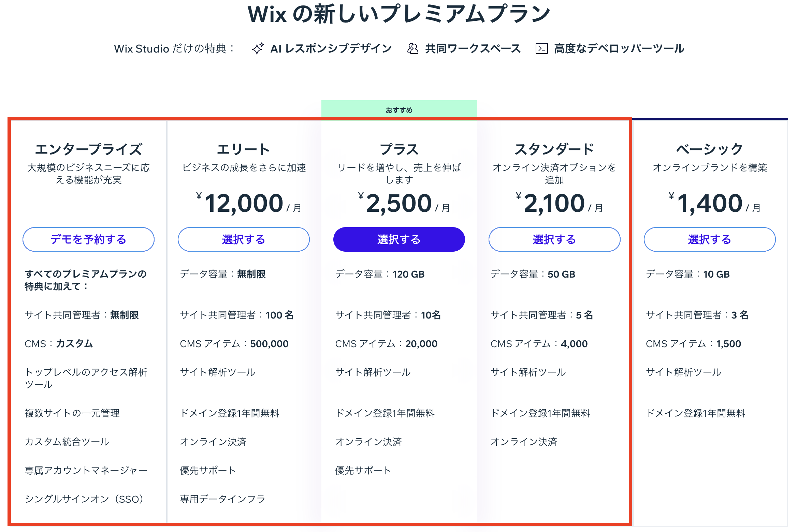Image resolution: width=797 pixels, height=532 pixels.
Task: Click the ¥2,500 monthly price
Action: point(399,203)
